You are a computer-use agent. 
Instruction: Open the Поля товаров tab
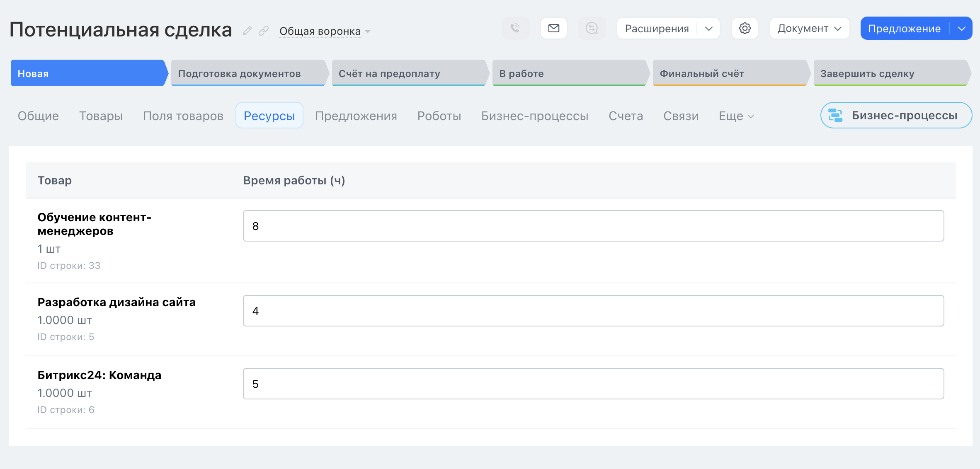pos(183,116)
